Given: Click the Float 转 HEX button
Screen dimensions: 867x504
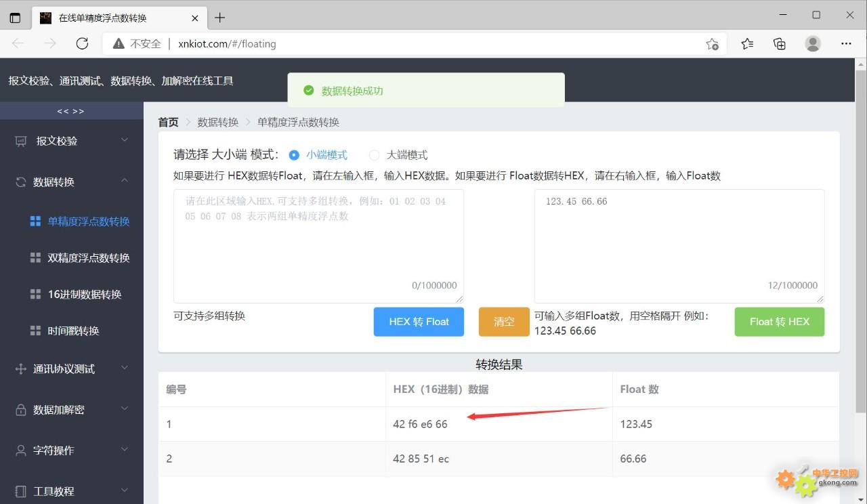Looking at the screenshot, I should click(779, 322).
